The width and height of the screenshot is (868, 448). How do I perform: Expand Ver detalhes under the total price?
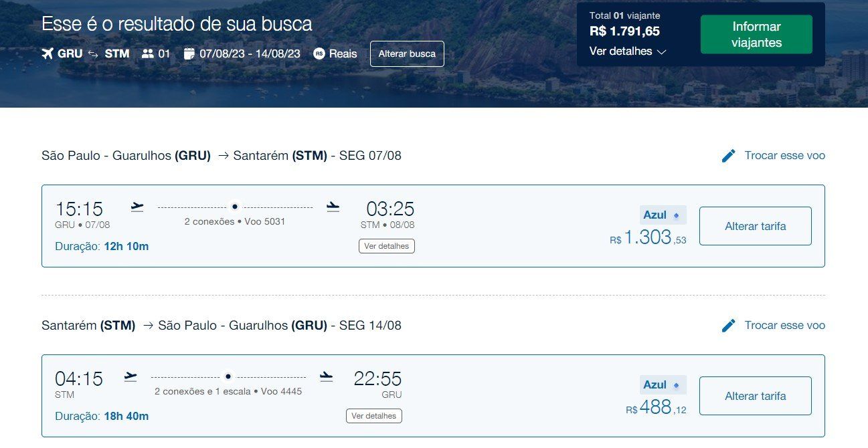pyautogui.click(x=628, y=51)
